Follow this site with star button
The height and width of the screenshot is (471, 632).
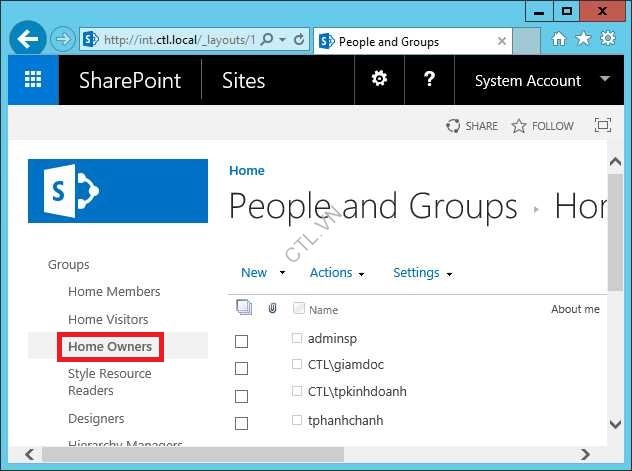click(542, 126)
